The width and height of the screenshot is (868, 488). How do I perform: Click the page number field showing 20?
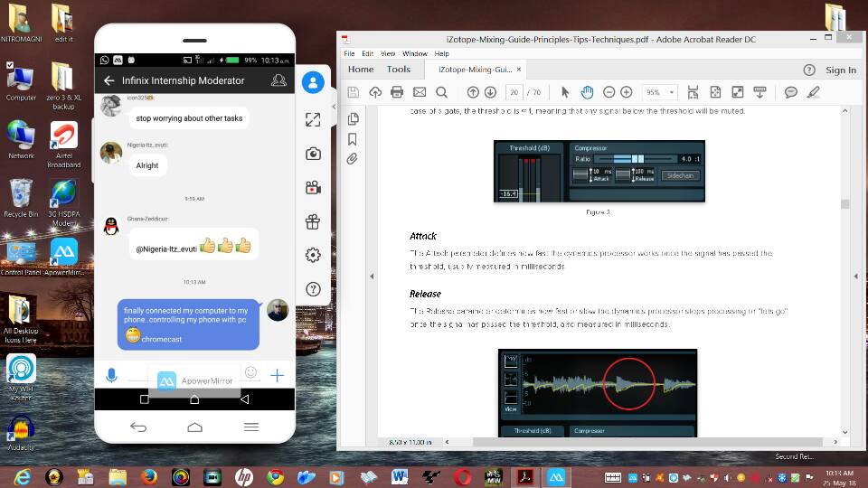514,92
